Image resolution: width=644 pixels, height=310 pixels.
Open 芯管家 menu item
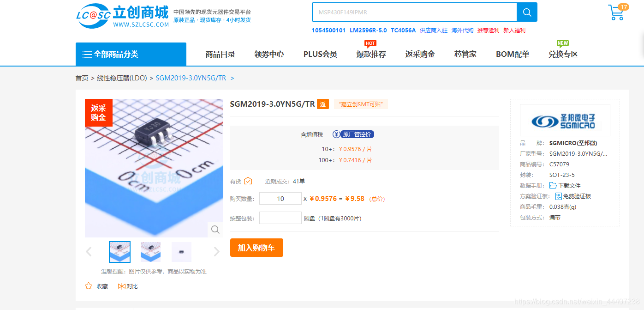465,54
